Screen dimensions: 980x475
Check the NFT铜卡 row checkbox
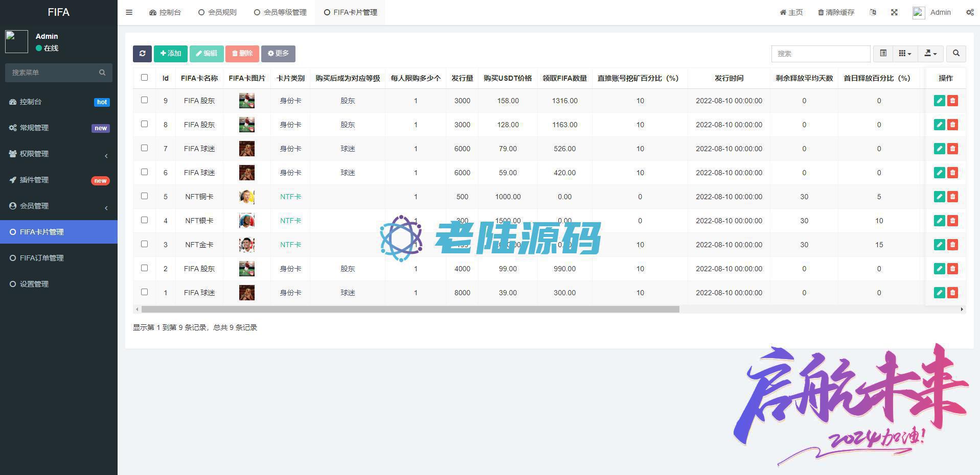click(144, 196)
